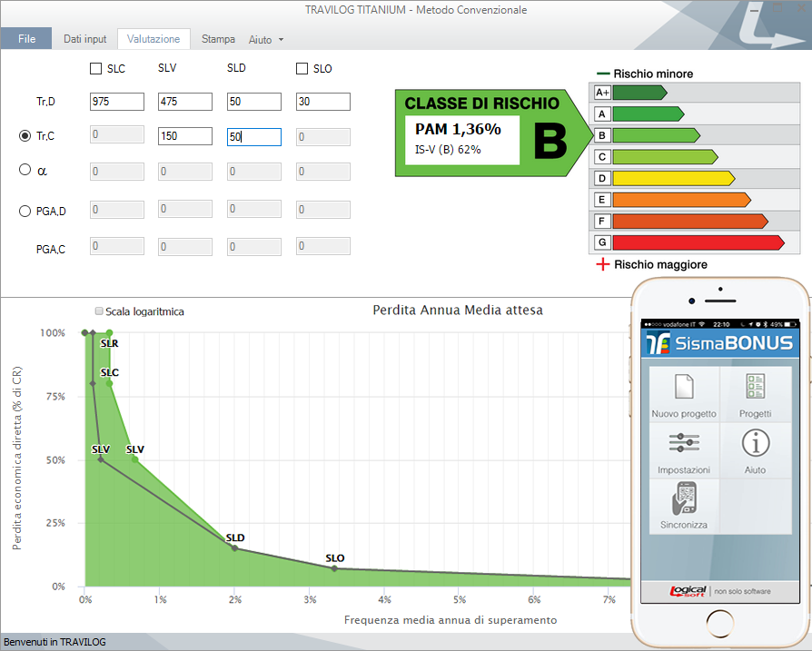This screenshot has width=812, height=651.
Task: Open the Stampa menu item
Action: click(x=218, y=39)
